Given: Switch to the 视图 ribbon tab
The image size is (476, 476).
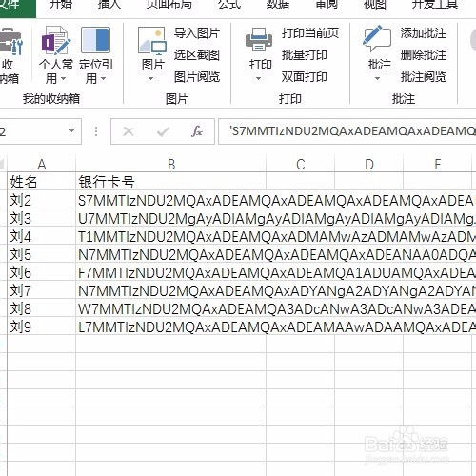Looking at the screenshot, I should [x=374, y=5].
